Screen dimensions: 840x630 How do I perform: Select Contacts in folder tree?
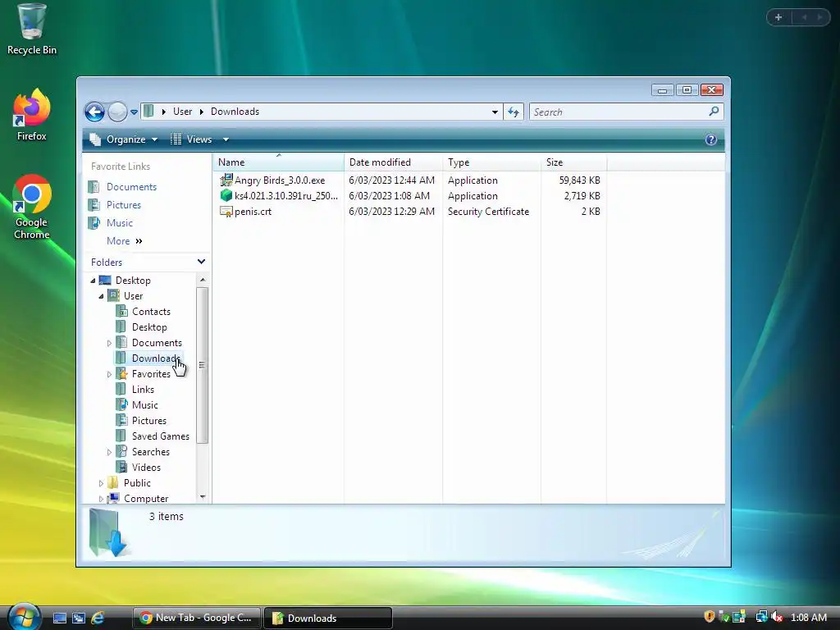[151, 312]
